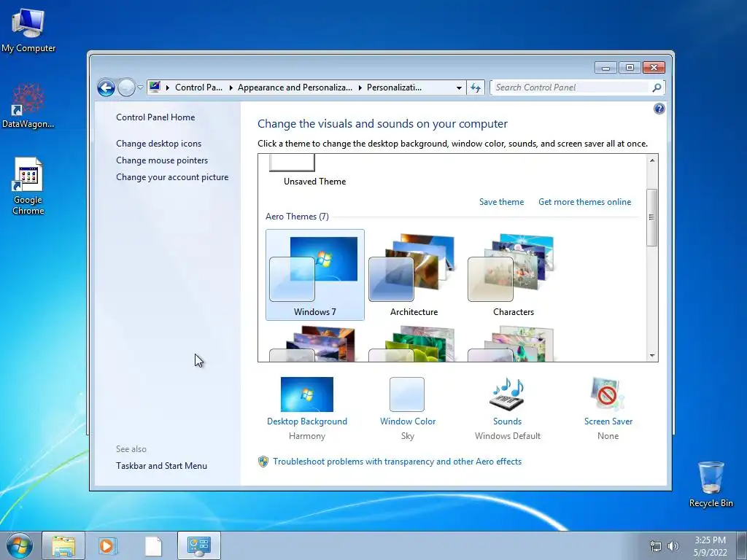Expand arrow before Personalizati... breadcrumb

pyautogui.click(x=360, y=87)
